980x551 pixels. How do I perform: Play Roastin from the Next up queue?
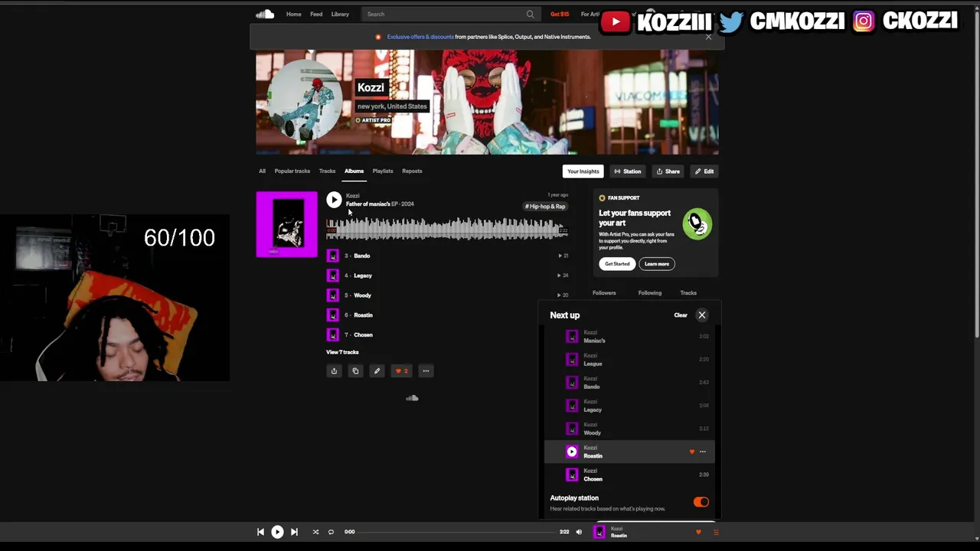coord(572,452)
